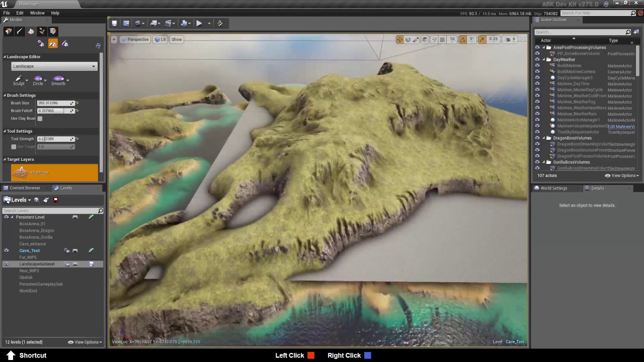Image resolution: width=644 pixels, height=362 pixels.
Task: Toggle rotation angle snapping icon
Action: pos(462,39)
